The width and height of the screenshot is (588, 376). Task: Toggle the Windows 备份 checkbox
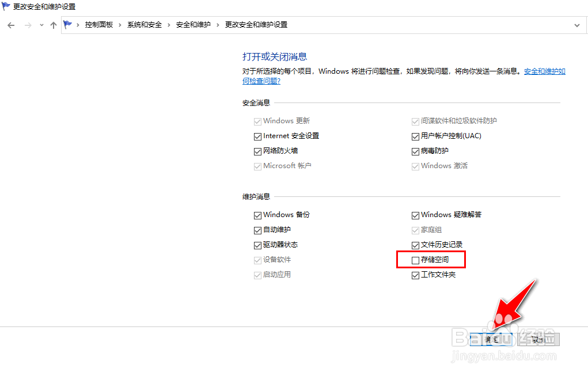257,215
